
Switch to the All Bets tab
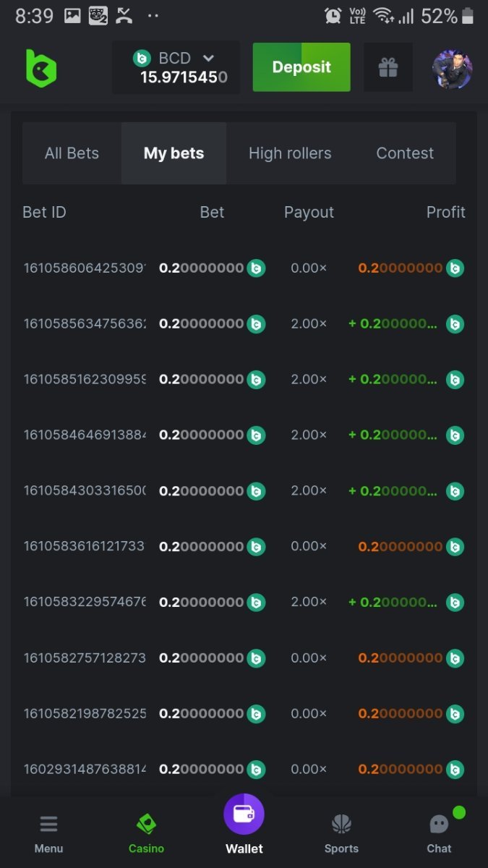tap(72, 153)
